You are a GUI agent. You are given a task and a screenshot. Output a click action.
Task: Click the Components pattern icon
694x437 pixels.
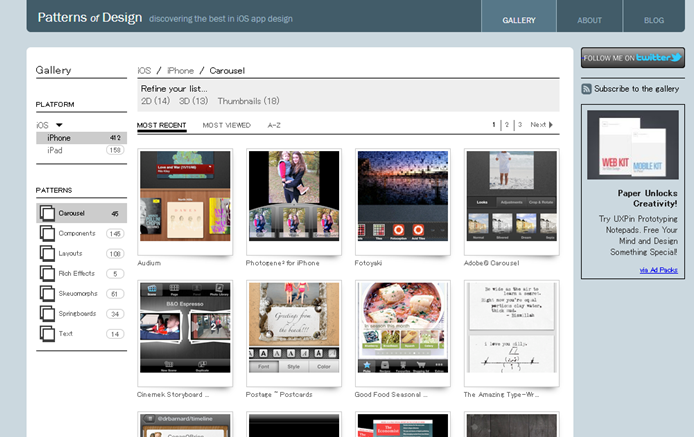[x=47, y=233]
